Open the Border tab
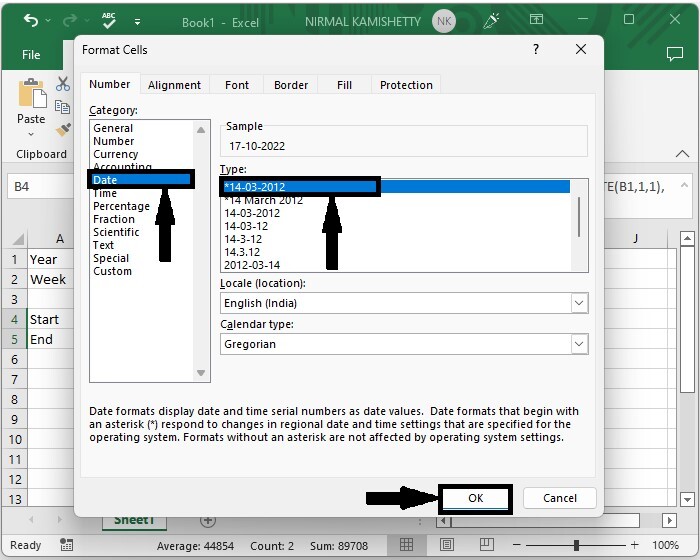The width and height of the screenshot is (700, 560). pyautogui.click(x=291, y=85)
